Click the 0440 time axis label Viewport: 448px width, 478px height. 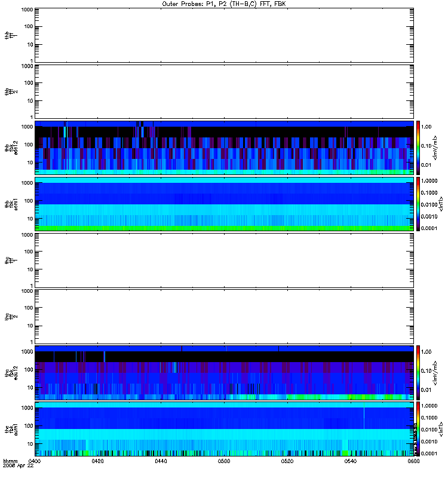pos(161,461)
